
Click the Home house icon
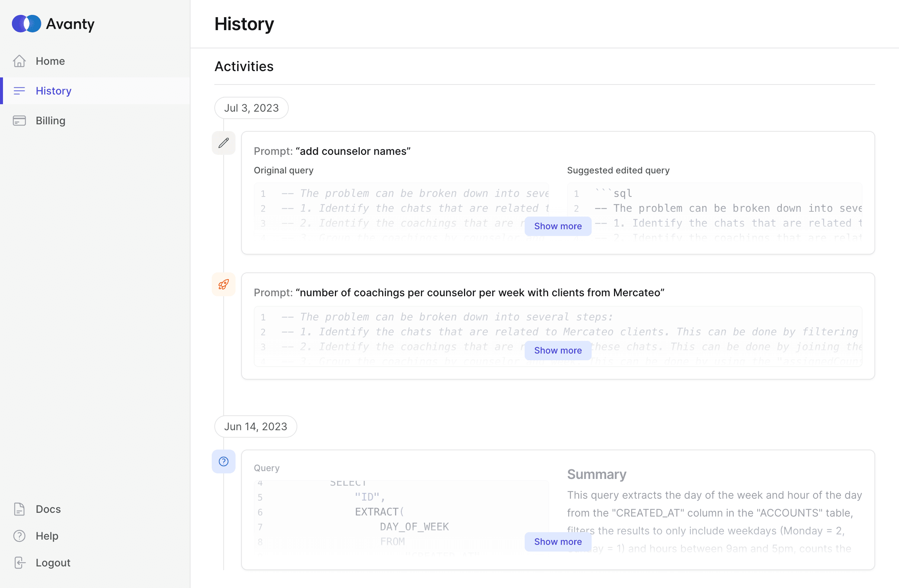[x=19, y=61]
